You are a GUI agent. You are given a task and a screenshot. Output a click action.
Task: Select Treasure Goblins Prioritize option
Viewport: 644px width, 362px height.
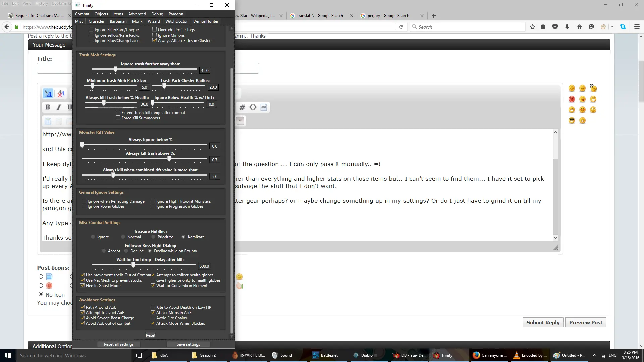153,237
